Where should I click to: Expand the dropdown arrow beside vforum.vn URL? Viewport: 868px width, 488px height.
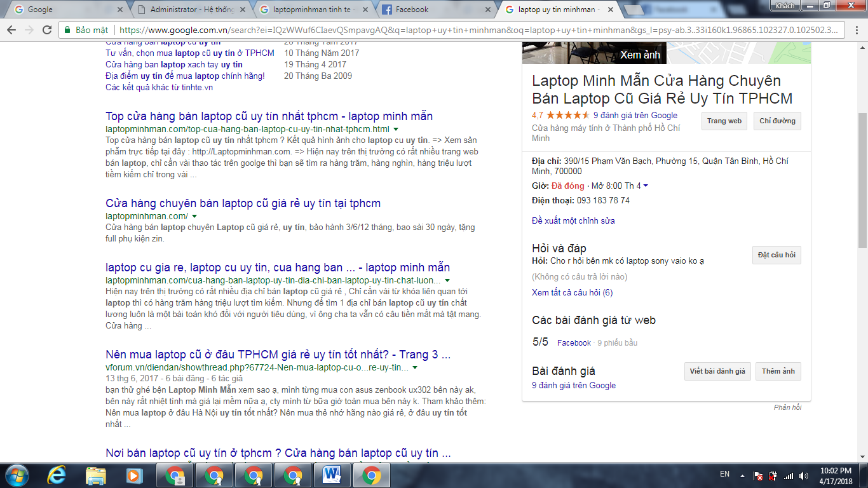point(415,367)
